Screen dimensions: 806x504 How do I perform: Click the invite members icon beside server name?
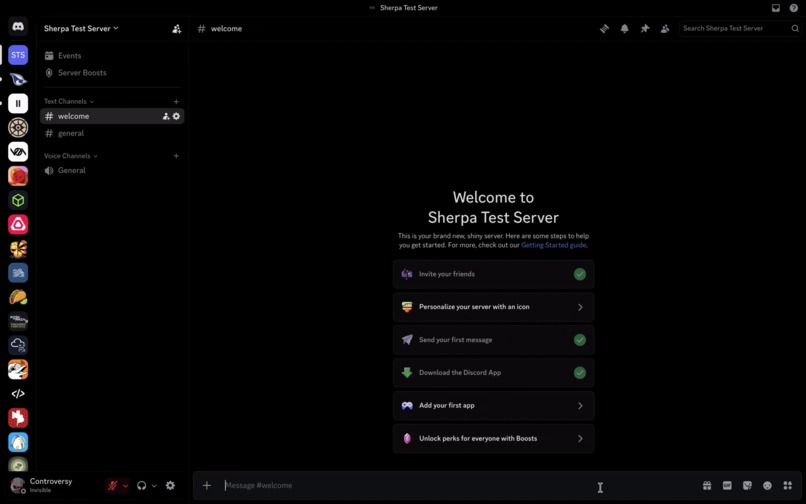pyautogui.click(x=176, y=29)
